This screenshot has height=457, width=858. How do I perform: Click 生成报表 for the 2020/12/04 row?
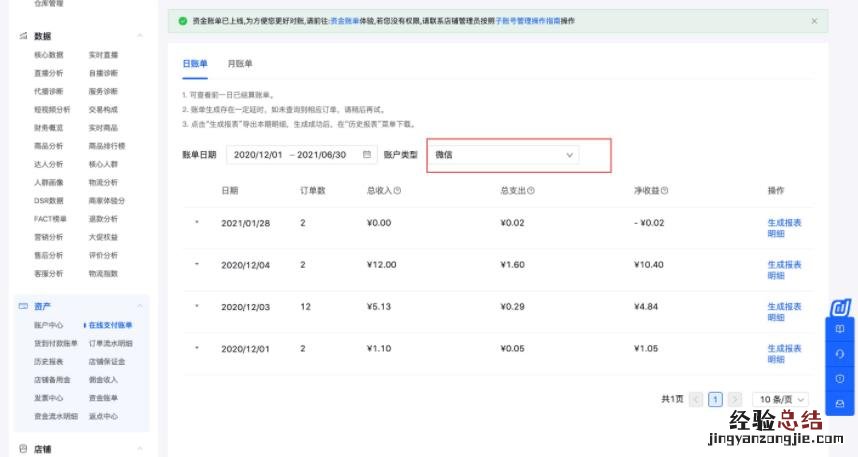pos(783,264)
